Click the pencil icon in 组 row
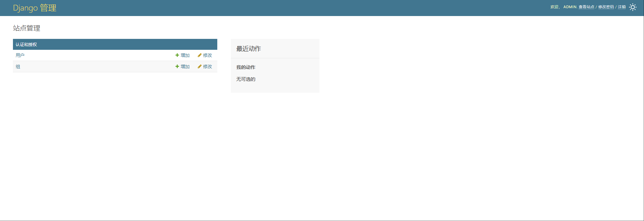The width and height of the screenshot is (644, 221). 200,67
